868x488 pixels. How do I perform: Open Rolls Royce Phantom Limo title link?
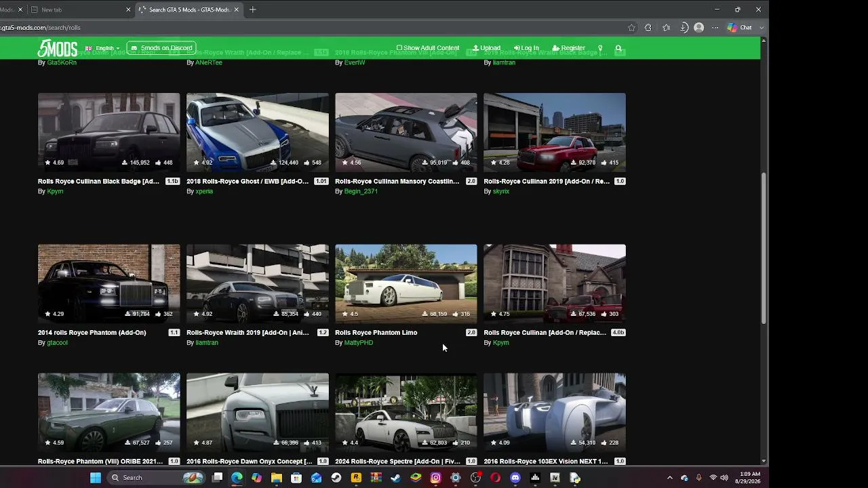(376, 333)
